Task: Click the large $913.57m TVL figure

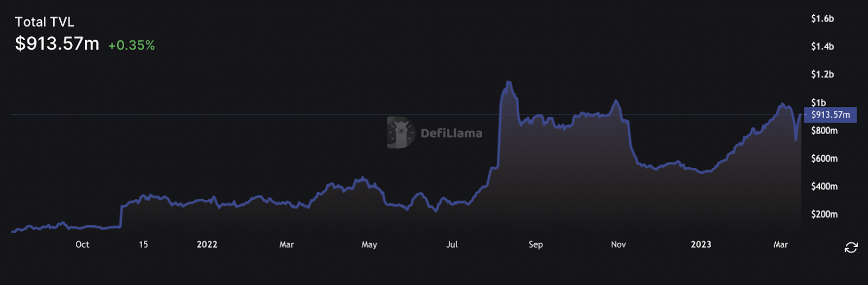Action: pyautogui.click(x=57, y=43)
